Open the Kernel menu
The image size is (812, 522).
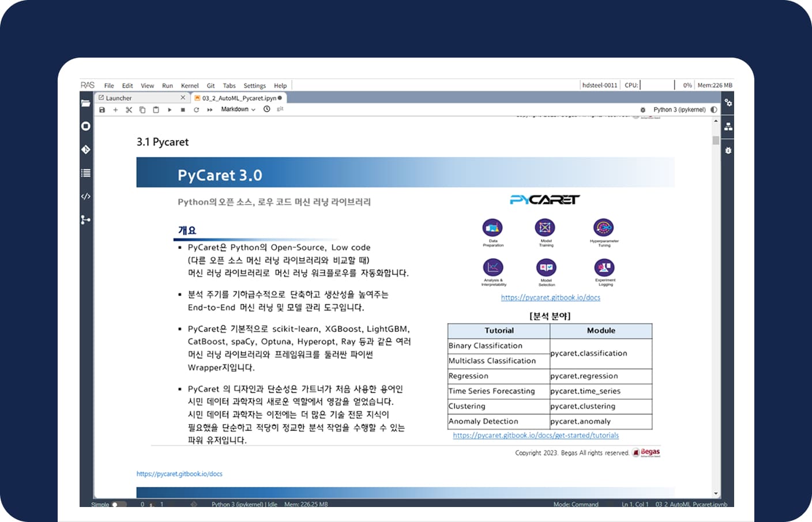(x=190, y=85)
